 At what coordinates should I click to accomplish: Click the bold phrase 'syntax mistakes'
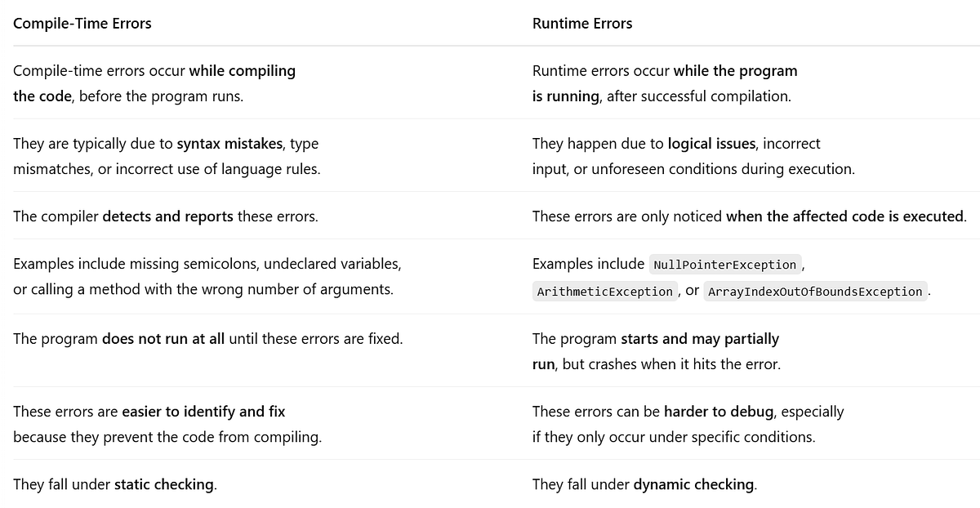(x=231, y=144)
